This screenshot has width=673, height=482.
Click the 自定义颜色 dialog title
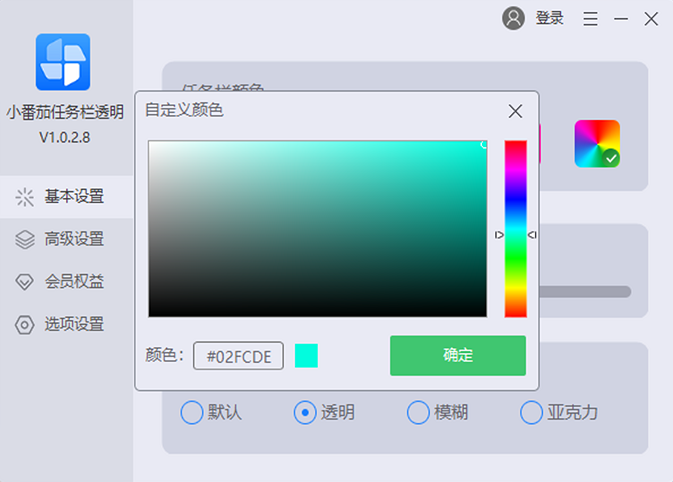(x=184, y=110)
